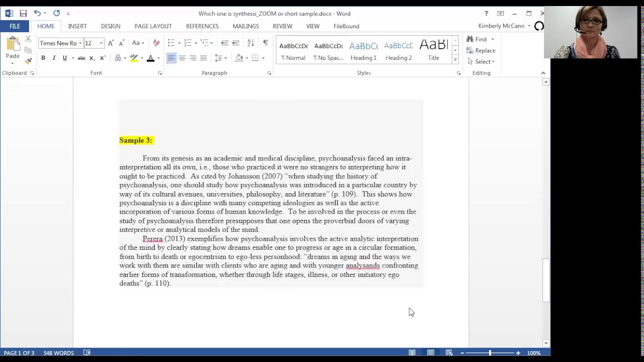
Task: Clear all formatting with eraser icon
Action: pyautogui.click(x=156, y=43)
